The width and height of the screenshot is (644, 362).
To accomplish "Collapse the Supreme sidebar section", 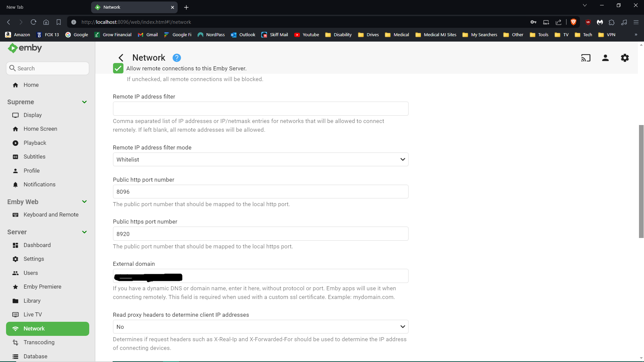I will point(84,102).
